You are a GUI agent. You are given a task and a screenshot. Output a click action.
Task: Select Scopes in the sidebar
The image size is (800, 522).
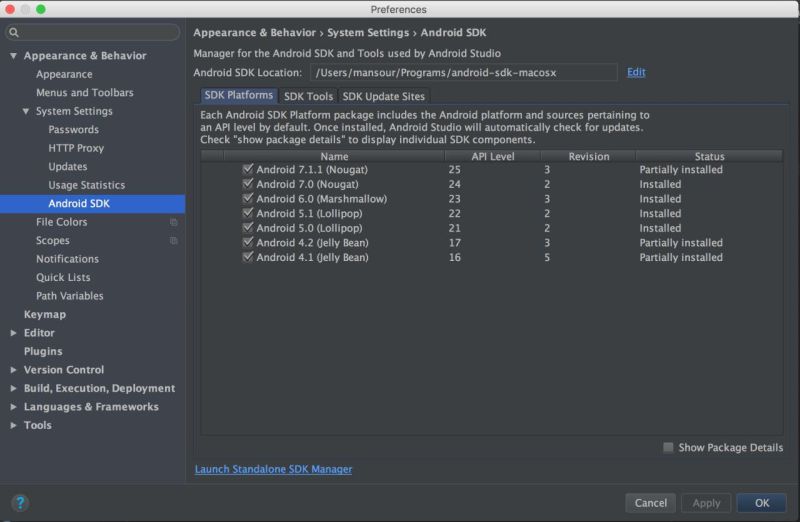(x=53, y=240)
